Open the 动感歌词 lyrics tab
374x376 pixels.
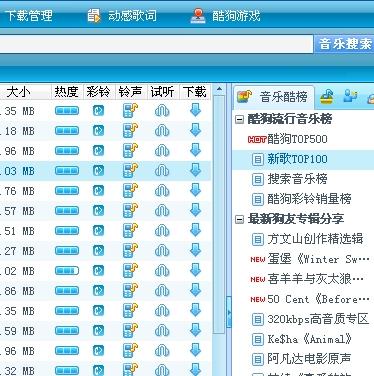(x=122, y=16)
